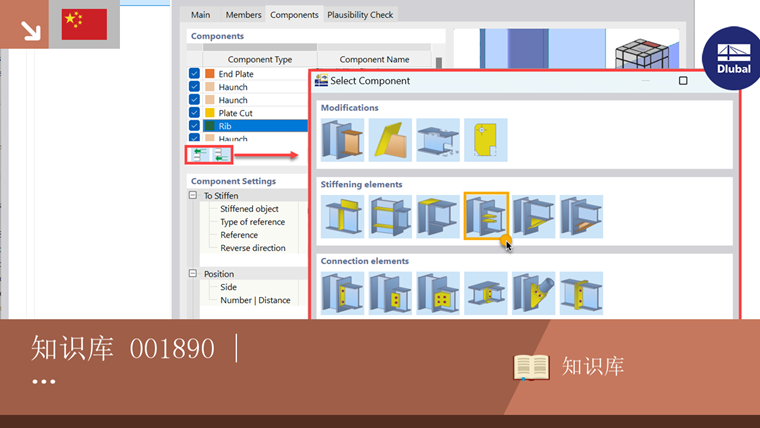The image size is (760, 428).
Task: Click the Side position setting
Action: 228,287
